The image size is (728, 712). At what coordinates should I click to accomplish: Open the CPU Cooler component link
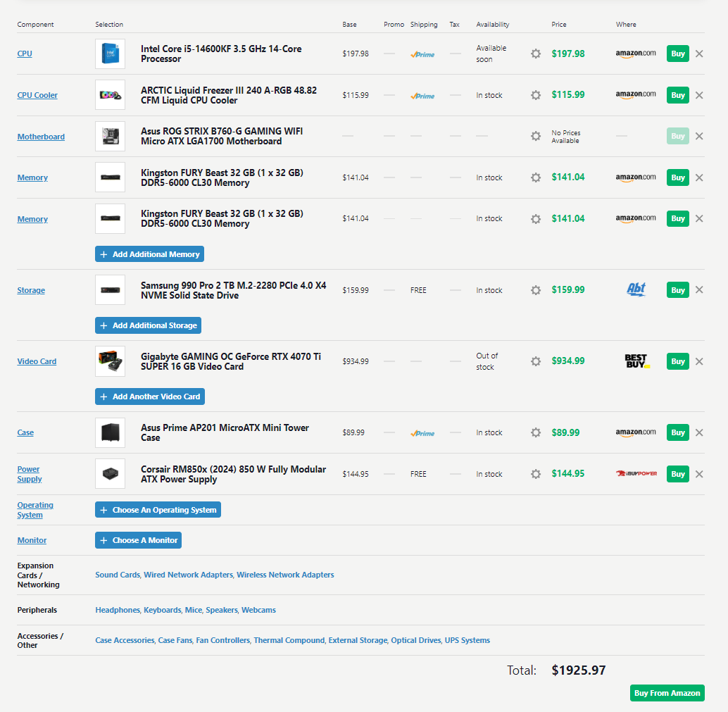(x=37, y=95)
